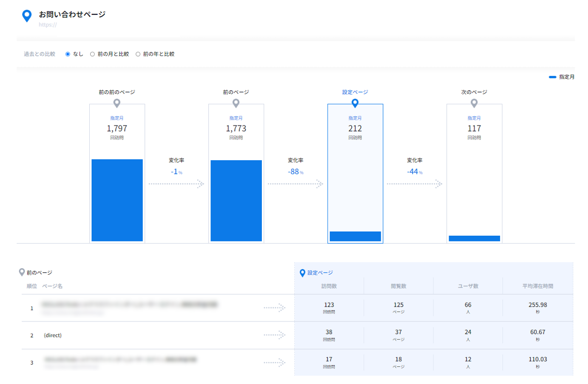
Task: Click the (direct) page name entry
Action: pyautogui.click(x=53, y=335)
